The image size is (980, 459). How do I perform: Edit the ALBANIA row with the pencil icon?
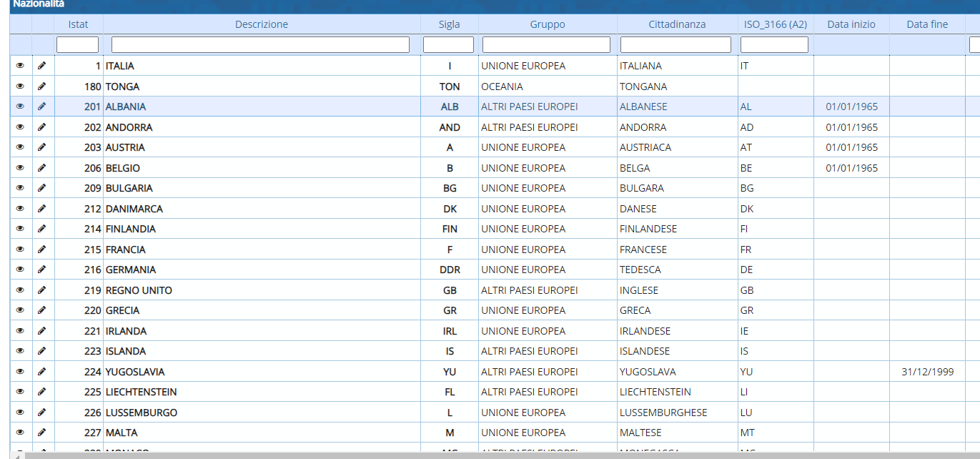click(41, 107)
